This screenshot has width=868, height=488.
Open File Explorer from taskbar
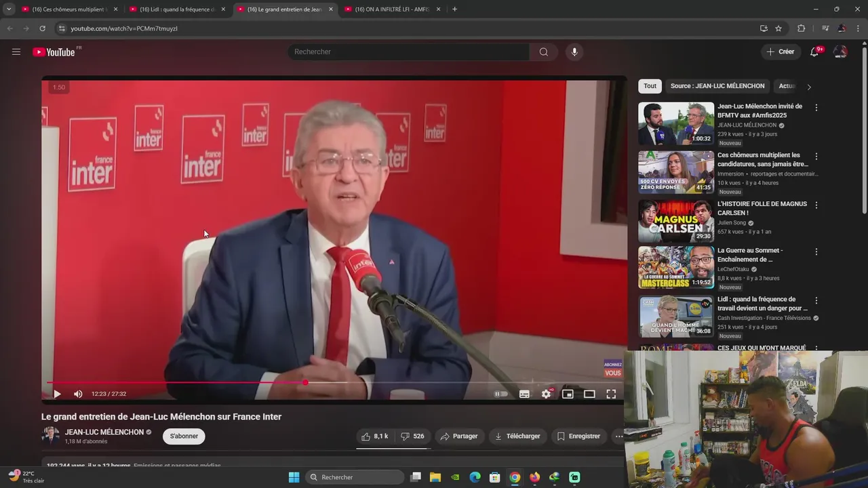[x=435, y=477]
